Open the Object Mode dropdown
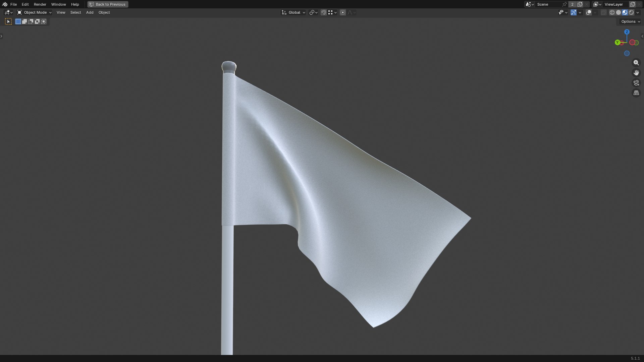 (34, 12)
